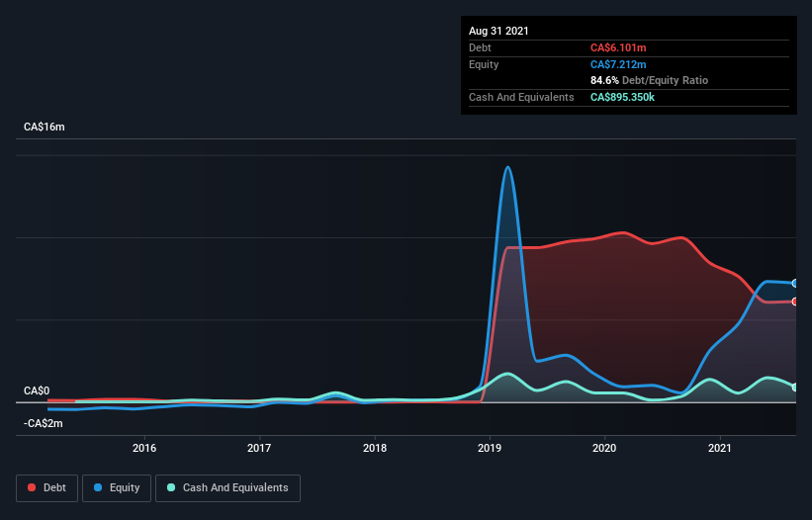The height and width of the screenshot is (520, 812).
Task: Click the 84.6% Debt/Equity Ratio text
Action: click(x=650, y=80)
